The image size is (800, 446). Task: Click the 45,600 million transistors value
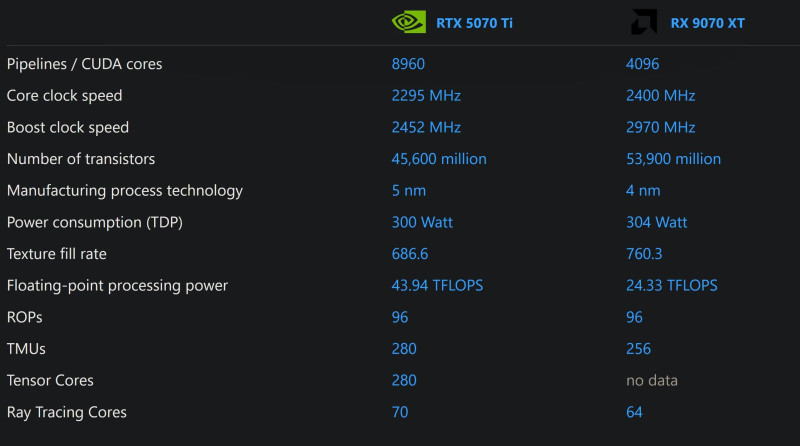pyautogui.click(x=439, y=159)
